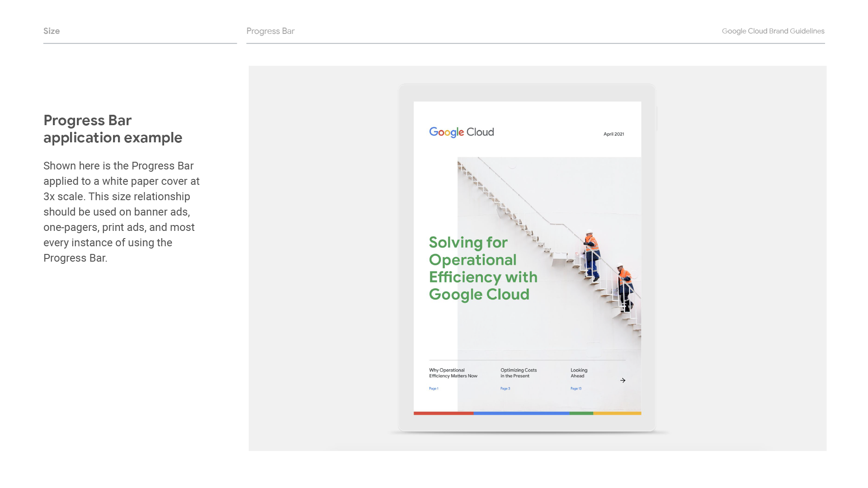
Task: Click the Google Cloud logo on the cover
Action: click(x=462, y=132)
